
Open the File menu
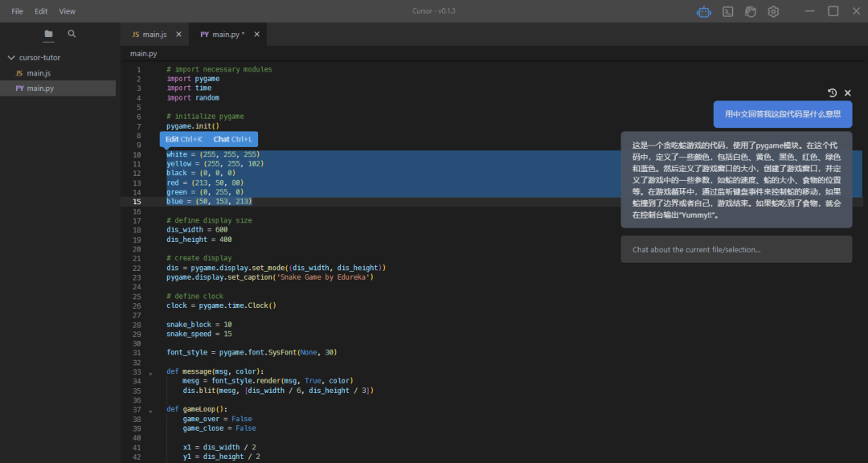tap(17, 11)
